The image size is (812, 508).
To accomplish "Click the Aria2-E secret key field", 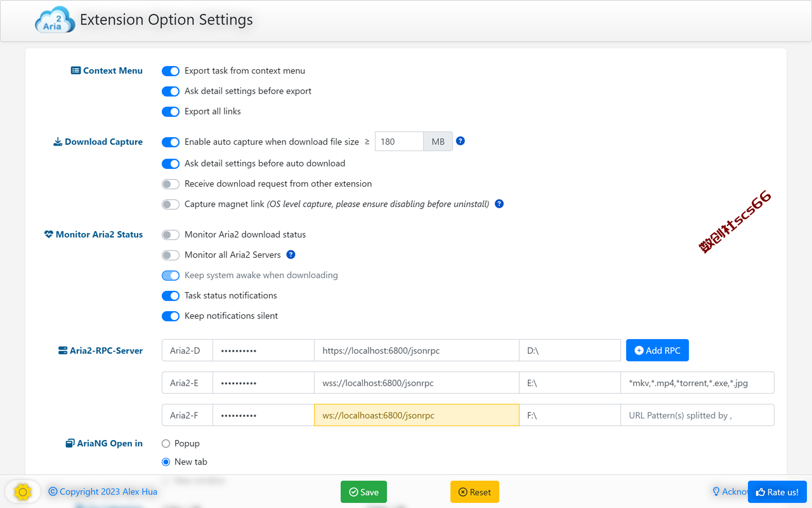I will [x=263, y=383].
